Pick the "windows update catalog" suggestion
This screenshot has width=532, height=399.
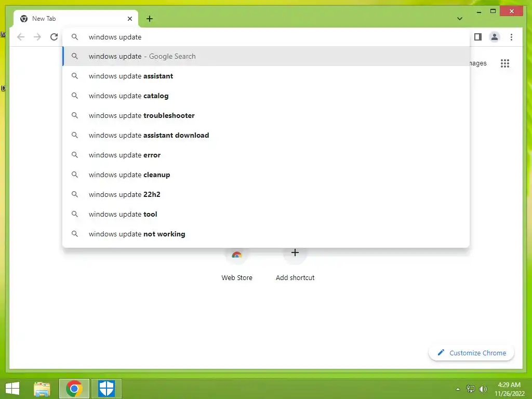point(266,96)
